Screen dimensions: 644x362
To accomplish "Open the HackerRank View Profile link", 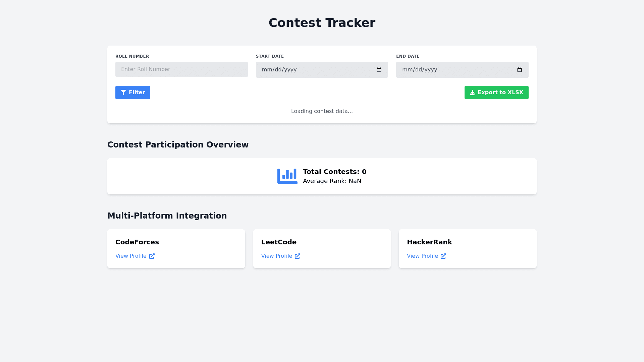I will click(422, 256).
